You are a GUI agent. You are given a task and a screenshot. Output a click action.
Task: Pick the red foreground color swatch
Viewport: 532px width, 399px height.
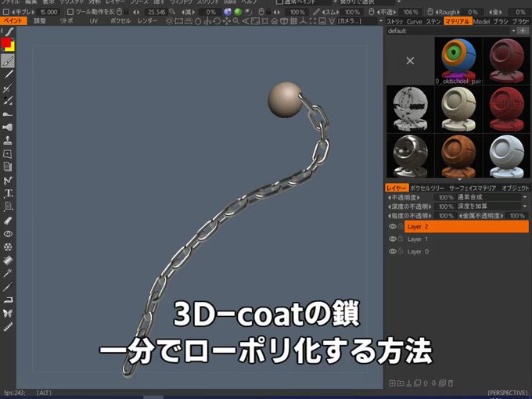click(x=5, y=43)
